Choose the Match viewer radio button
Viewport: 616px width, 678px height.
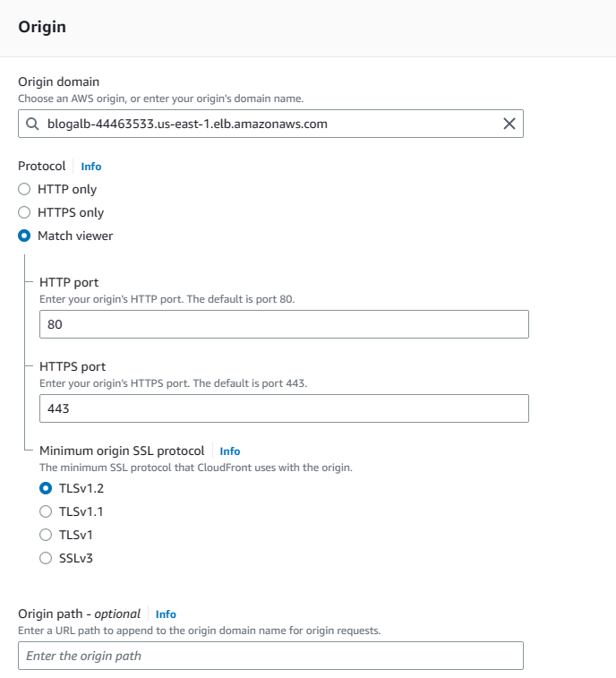point(25,236)
